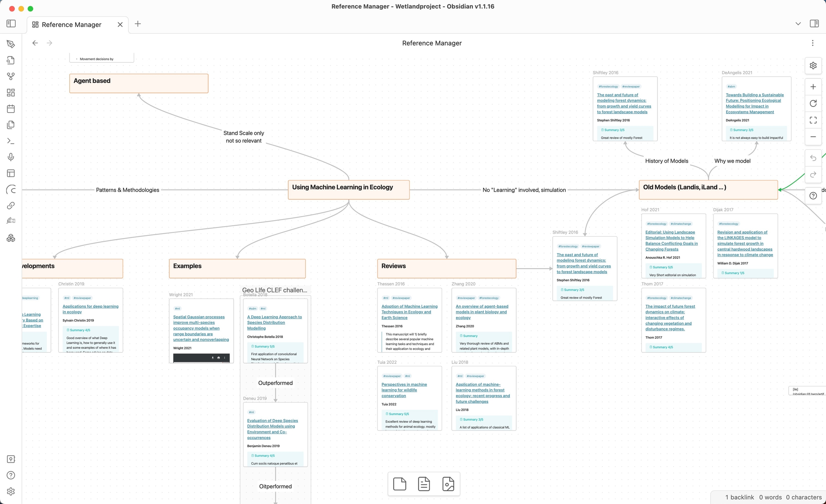The image size is (826, 504).
Task: Click the 1 backlink status item
Action: pyautogui.click(x=739, y=497)
